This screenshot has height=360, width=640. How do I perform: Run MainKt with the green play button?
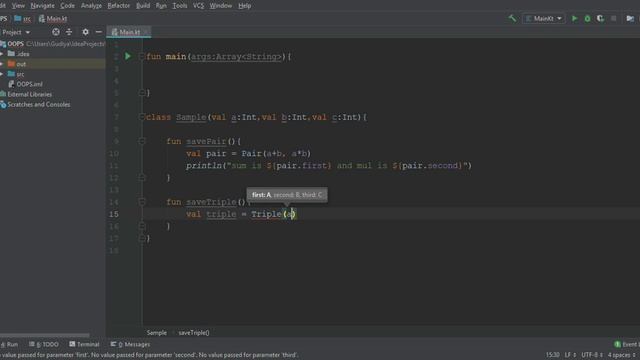[x=574, y=18]
